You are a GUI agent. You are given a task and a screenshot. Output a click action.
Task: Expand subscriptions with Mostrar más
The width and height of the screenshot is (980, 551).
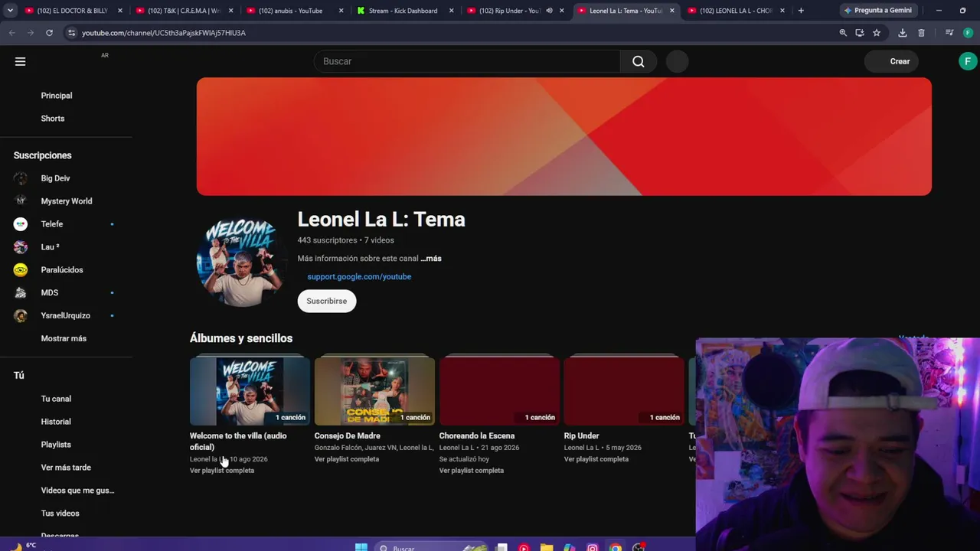coord(64,338)
